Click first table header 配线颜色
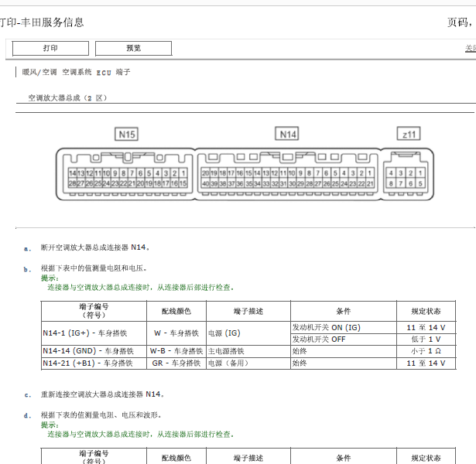The width and height of the screenshot is (476, 464). [x=176, y=311]
